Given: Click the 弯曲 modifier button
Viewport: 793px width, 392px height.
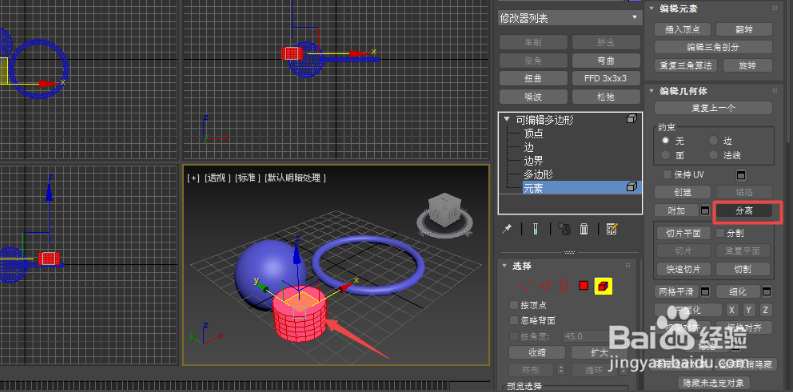Looking at the screenshot, I should pyautogui.click(x=605, y=60).
